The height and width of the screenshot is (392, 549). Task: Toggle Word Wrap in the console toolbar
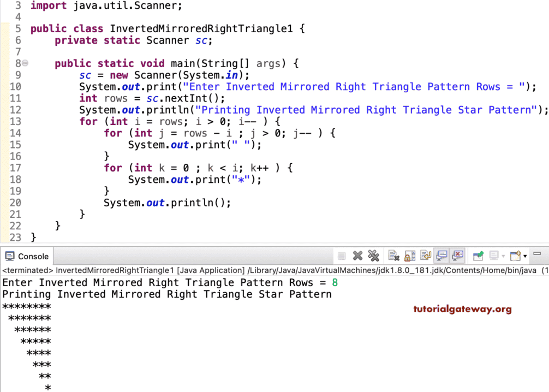pyautogui.click(x=427, y=256)
